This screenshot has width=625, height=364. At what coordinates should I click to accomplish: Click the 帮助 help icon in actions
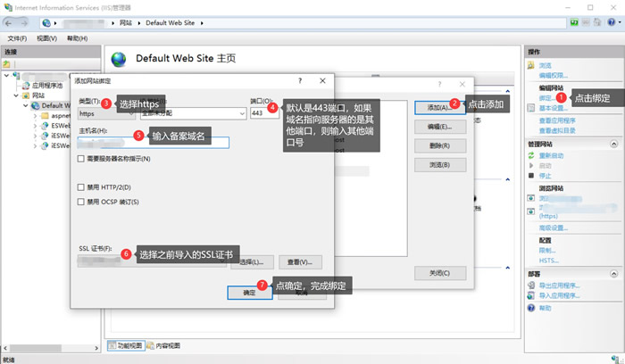pyautogui.click(x=532, y=307)
